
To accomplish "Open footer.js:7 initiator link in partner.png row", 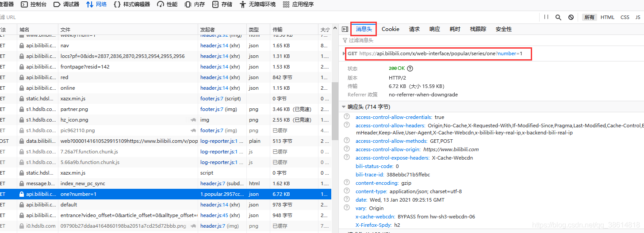I will [211, 109].
